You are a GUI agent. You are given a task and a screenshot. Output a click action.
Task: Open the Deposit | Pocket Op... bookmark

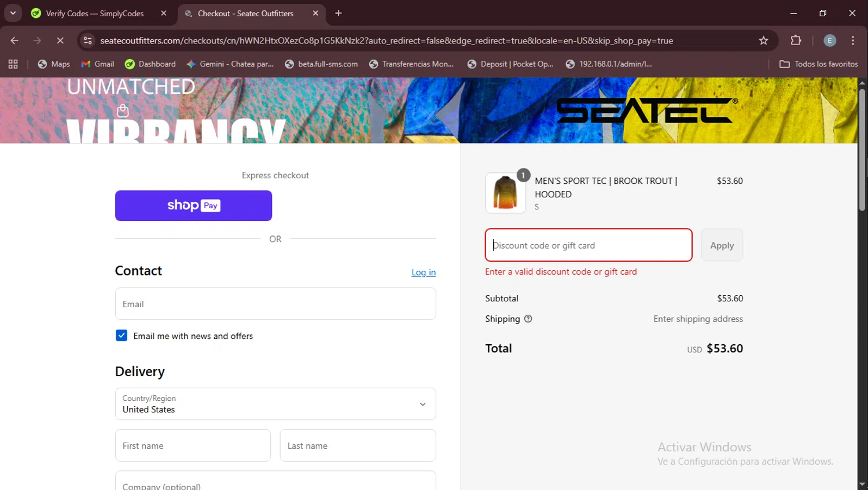click(x=510, y=64)
